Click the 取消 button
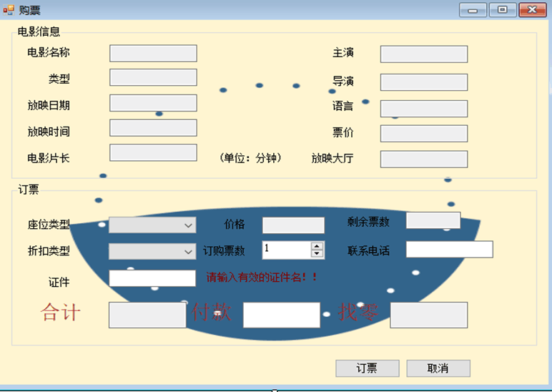Screen dimensions: 552x392 [438, 368]
